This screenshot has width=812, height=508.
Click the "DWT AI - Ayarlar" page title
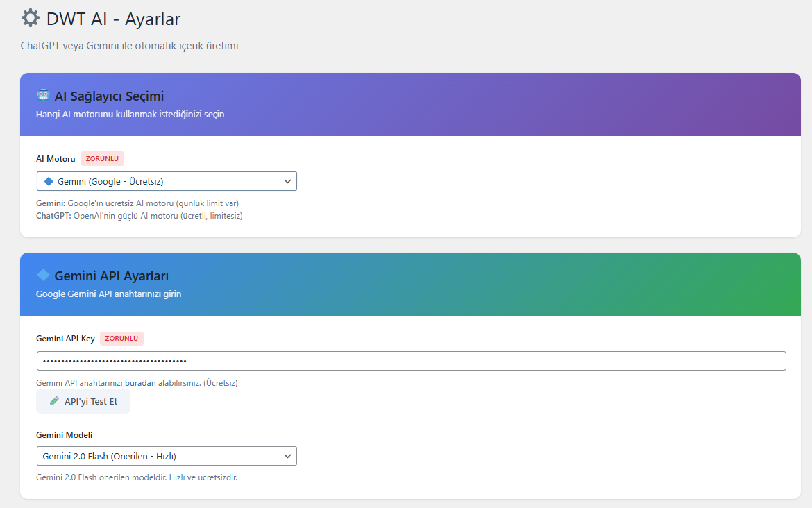[113, 19]
